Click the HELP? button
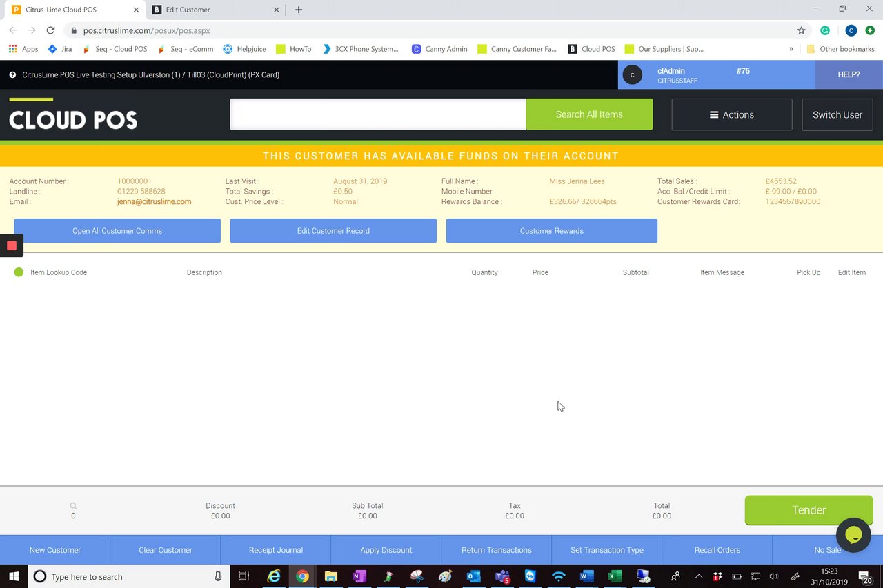The image size is (883, 588). click(x=849, y=74)
